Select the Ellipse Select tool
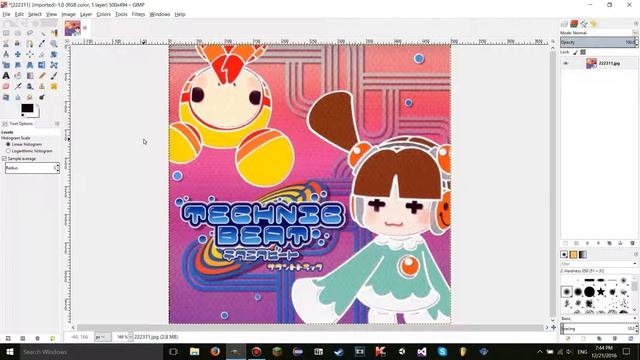The width and height of the screenshot is (640, 360). tap(18, 33)
